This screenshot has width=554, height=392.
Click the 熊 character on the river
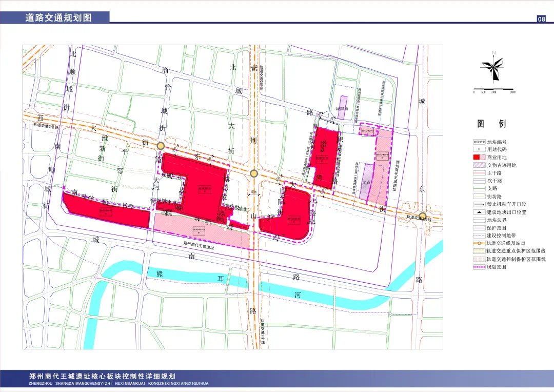pos(160,273)
